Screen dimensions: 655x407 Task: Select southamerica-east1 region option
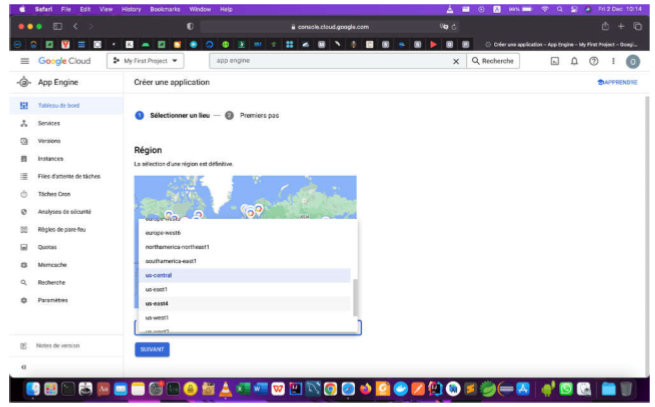245,261
